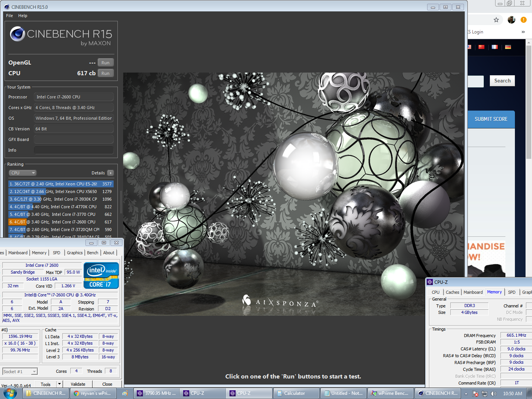Select the Chinese flag language icon
This screenshot has width=532, height=399.
point(481,47)
